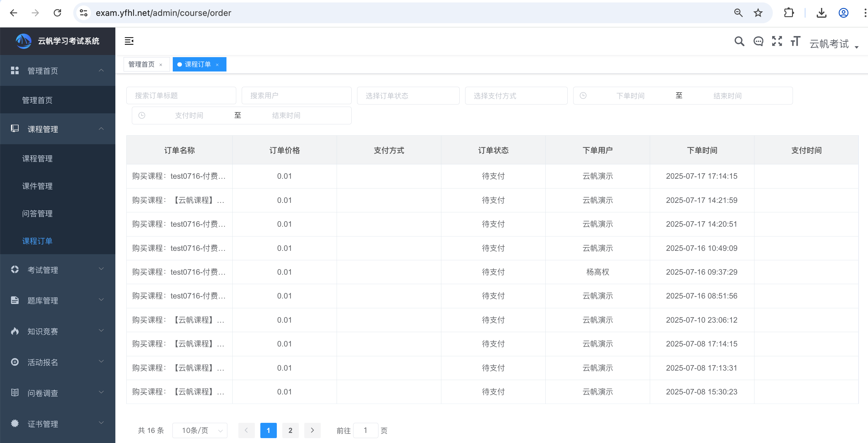Open the message chat bubble icon
868x443 pixels.
point(758,41)
